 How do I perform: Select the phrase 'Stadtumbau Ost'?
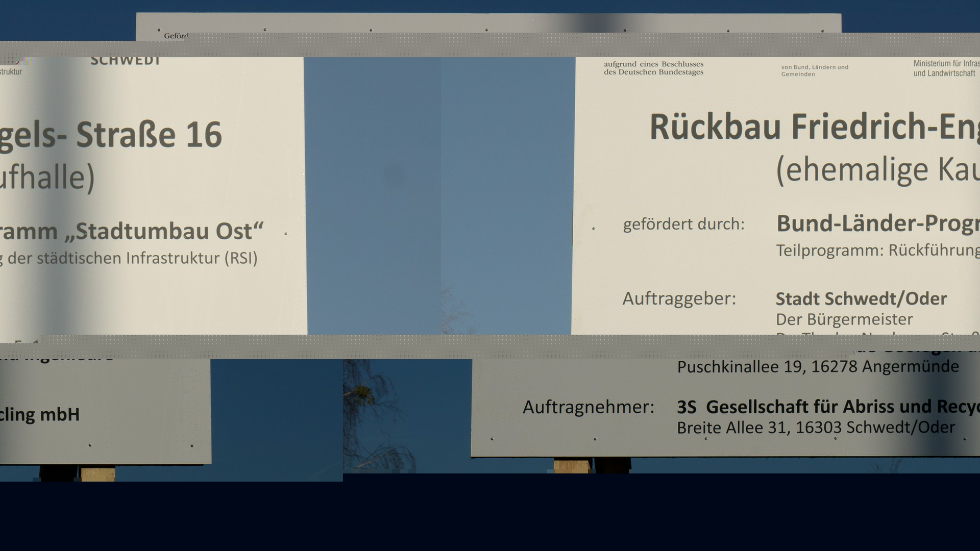pyautogui.click(x=163, y=231)
